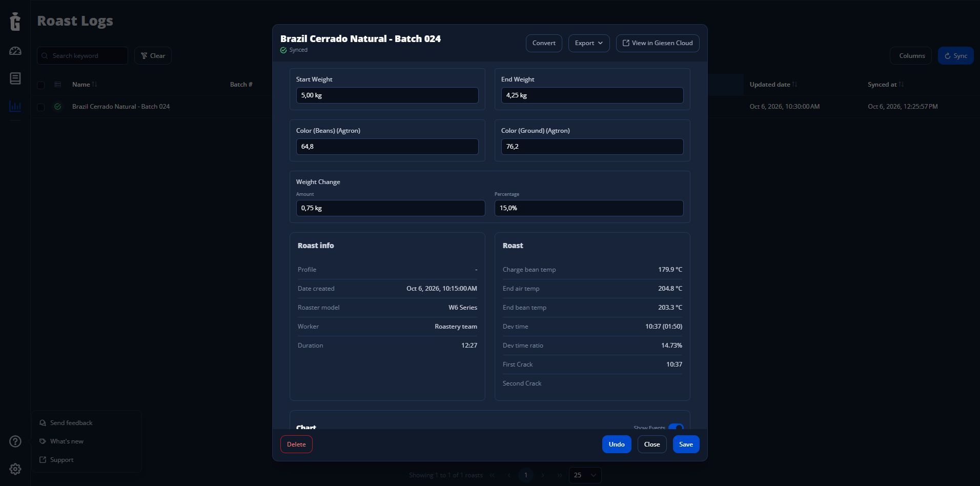The image size is (980, 486).
Task: Click the help question mark icon
Action: [15, 441]
